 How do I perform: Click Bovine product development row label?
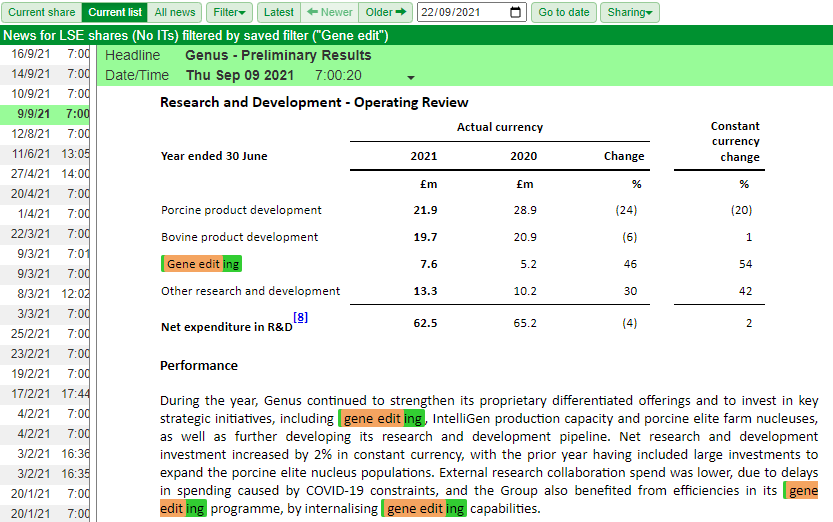(239, 237)
